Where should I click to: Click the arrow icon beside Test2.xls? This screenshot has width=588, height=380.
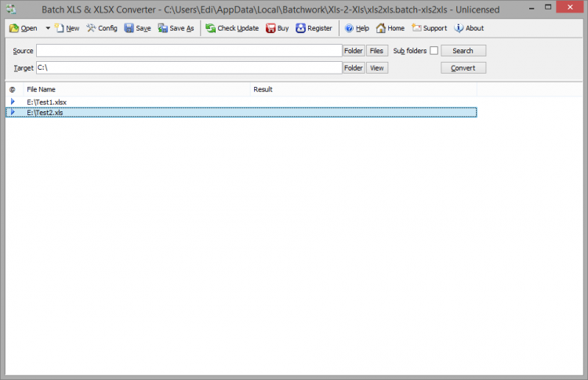13,112
